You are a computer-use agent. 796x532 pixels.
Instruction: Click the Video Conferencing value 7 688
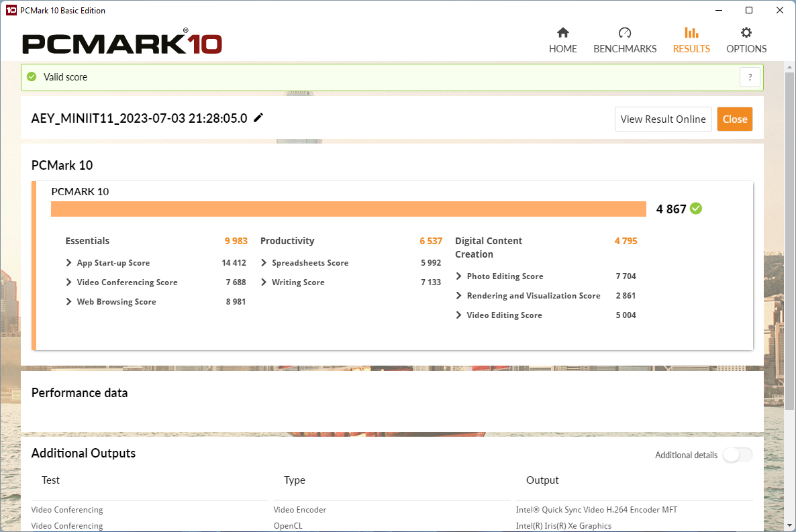pos(236,282)
